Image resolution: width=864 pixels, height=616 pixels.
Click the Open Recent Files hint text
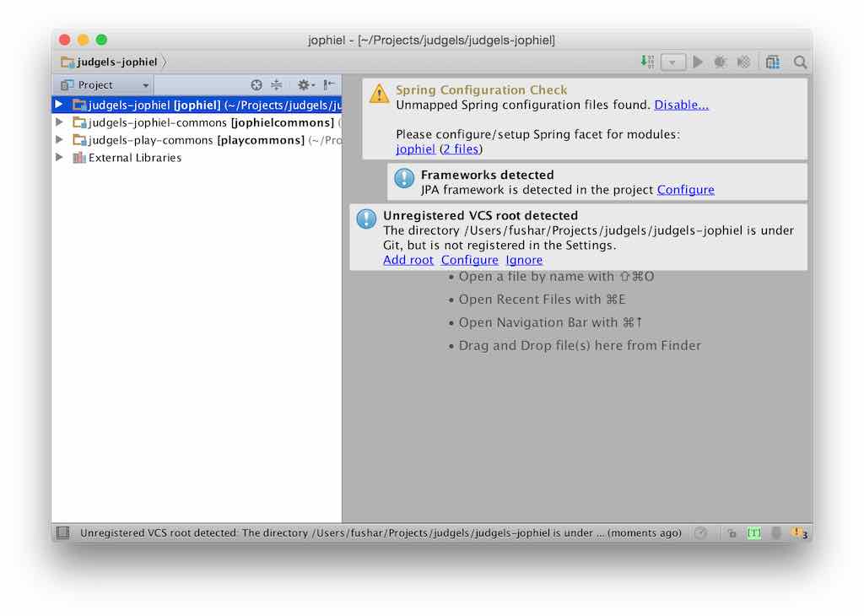[543, 300]
